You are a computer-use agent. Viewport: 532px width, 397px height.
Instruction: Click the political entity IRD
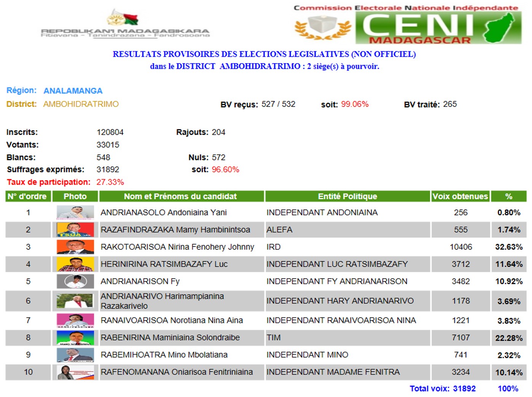pos(274,247)
